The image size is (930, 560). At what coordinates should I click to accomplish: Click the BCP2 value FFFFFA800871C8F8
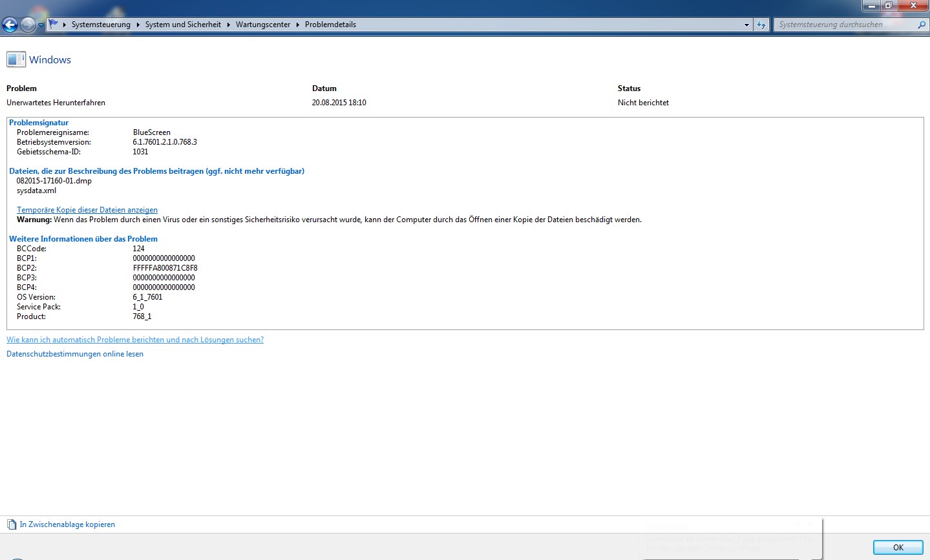pyautogui.click(x=165, y=268)
